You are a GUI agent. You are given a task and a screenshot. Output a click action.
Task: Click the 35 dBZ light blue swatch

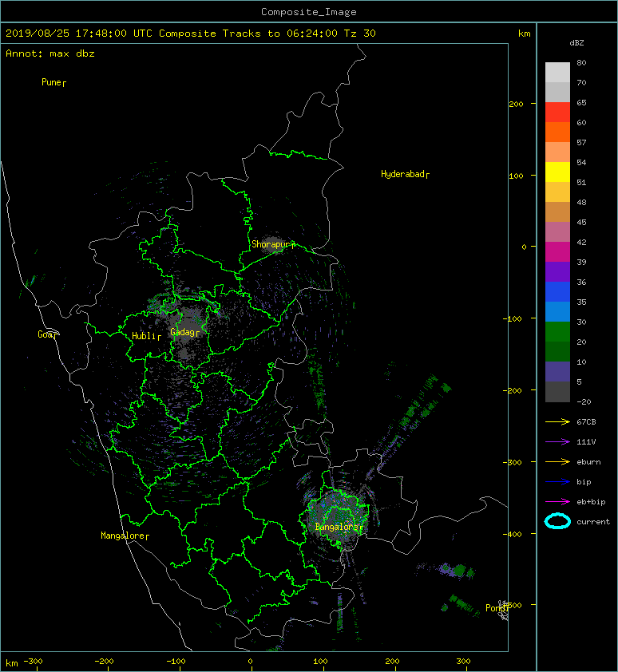coord(557,311)
